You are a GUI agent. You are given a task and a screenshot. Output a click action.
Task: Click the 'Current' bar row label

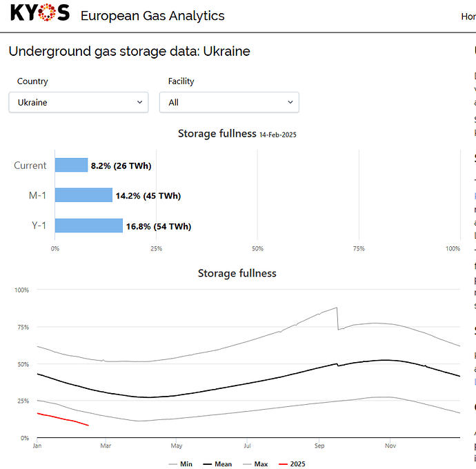[30, 166]
